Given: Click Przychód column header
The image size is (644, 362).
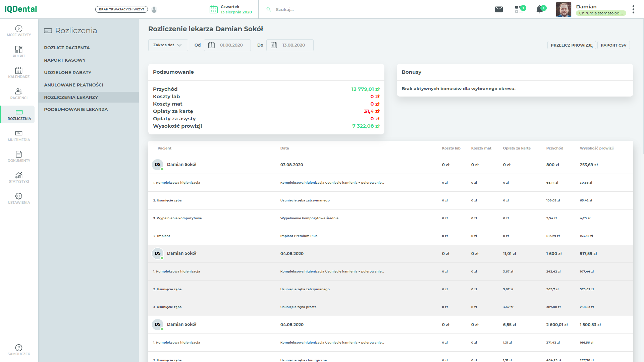Looking at the screenshot, I should pos(554,148).
